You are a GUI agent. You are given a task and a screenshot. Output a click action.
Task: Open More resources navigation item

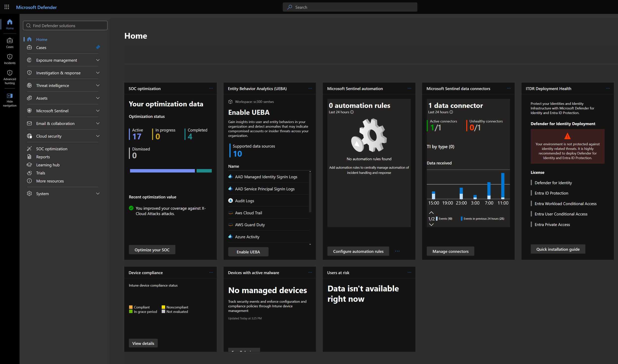coord(50,181)
